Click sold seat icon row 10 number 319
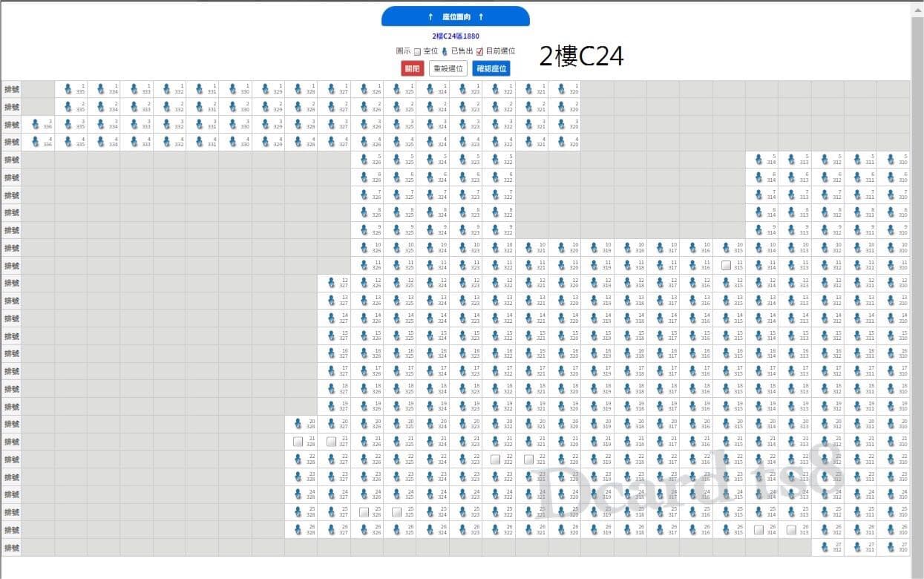The width and height of the screenshot is (924, 579). click(594, 247)
